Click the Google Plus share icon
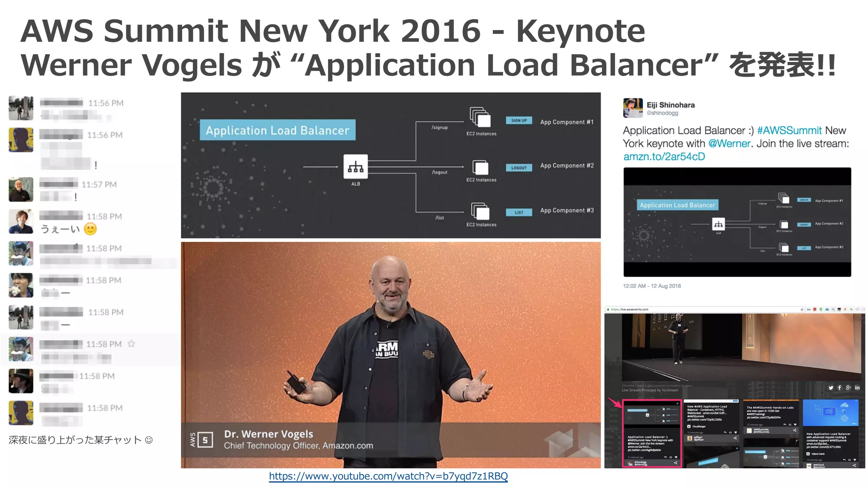The width and height of the screenshot is (868, 488). tap(848, 388)
